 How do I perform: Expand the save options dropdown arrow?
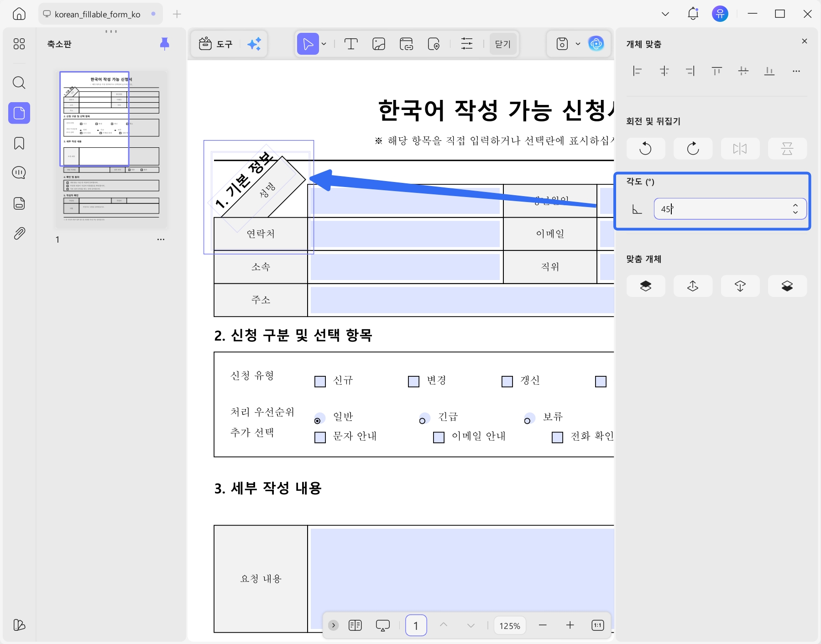tap(578, 44)
